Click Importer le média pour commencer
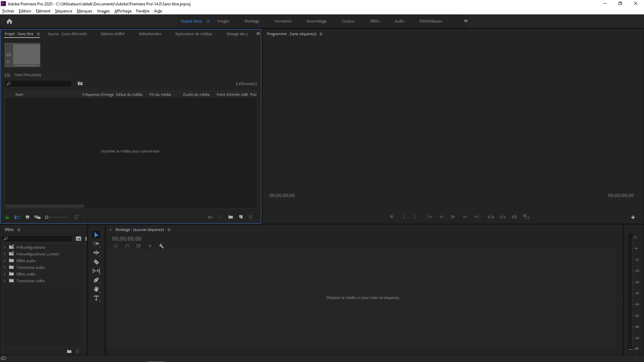Image resolution: width=644 pixels, height=362 pixels. [x=130, y=151]
